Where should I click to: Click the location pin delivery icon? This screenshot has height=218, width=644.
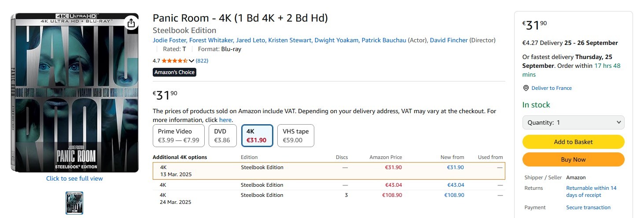coord(526,88)
